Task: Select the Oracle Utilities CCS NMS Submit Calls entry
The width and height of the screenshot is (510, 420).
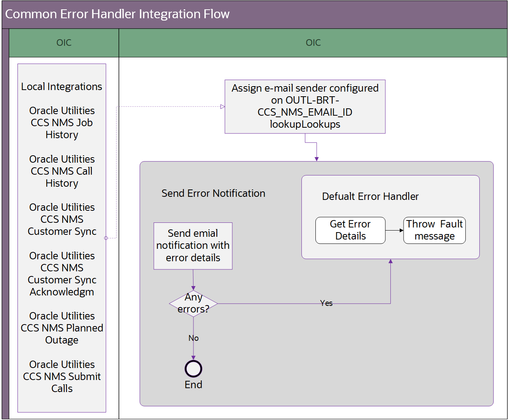Action: click(x=62, y=376)
